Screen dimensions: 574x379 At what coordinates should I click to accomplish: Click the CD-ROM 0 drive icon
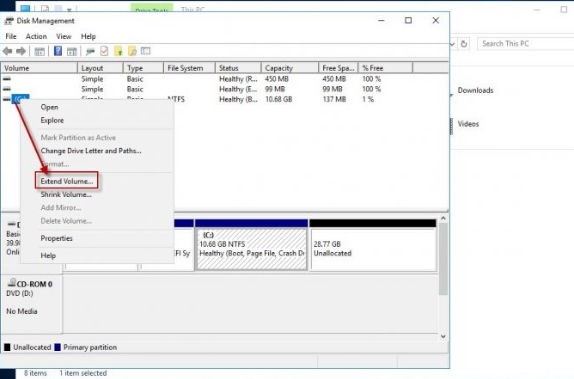pyautogui.click(x=12, y=282)
